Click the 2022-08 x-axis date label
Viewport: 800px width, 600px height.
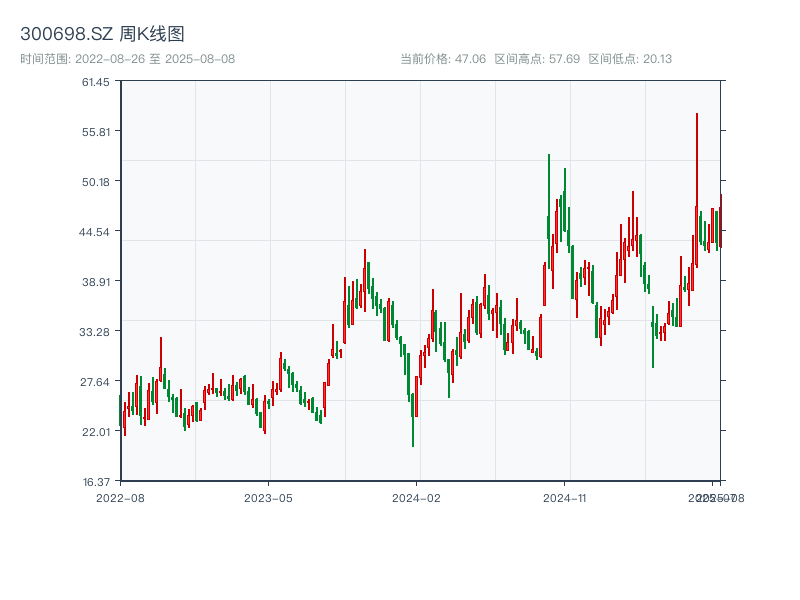[120, 497]
